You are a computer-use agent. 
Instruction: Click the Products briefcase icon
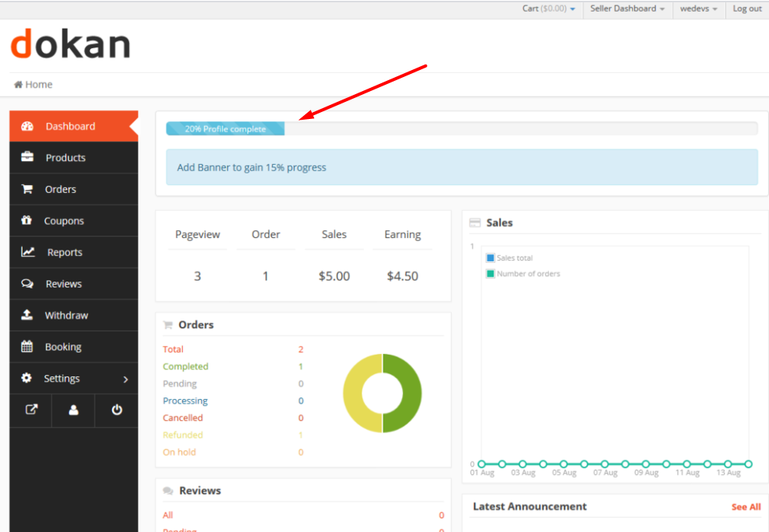tap(27, 157)
